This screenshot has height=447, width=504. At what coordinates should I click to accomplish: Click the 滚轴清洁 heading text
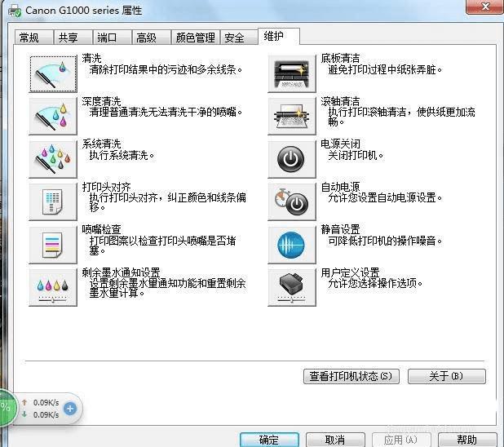[x=340, y=101]
